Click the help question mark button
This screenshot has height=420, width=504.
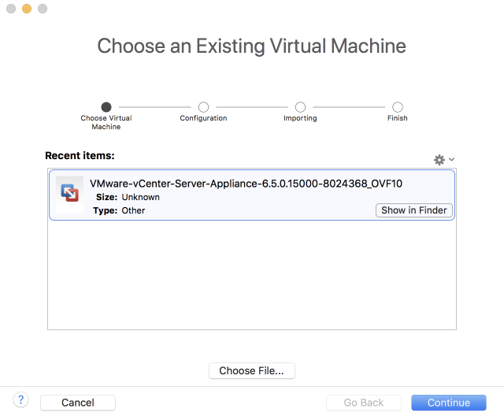(21, 400)
